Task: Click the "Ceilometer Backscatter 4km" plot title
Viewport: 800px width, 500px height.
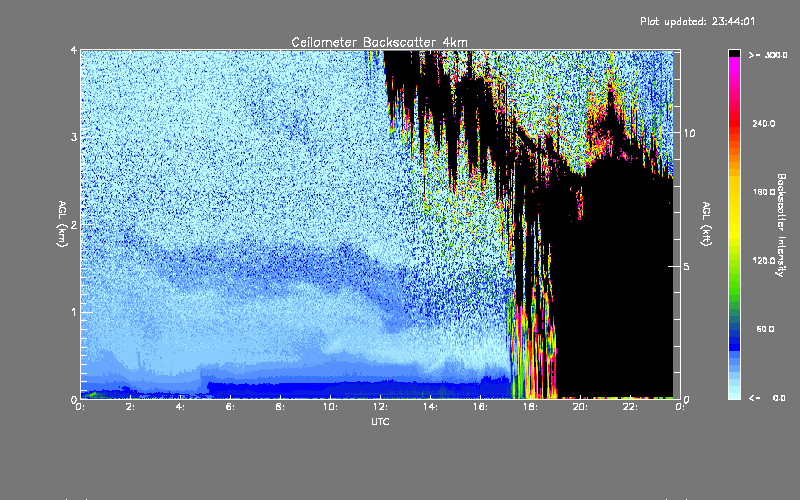Action: coord(379,42)
